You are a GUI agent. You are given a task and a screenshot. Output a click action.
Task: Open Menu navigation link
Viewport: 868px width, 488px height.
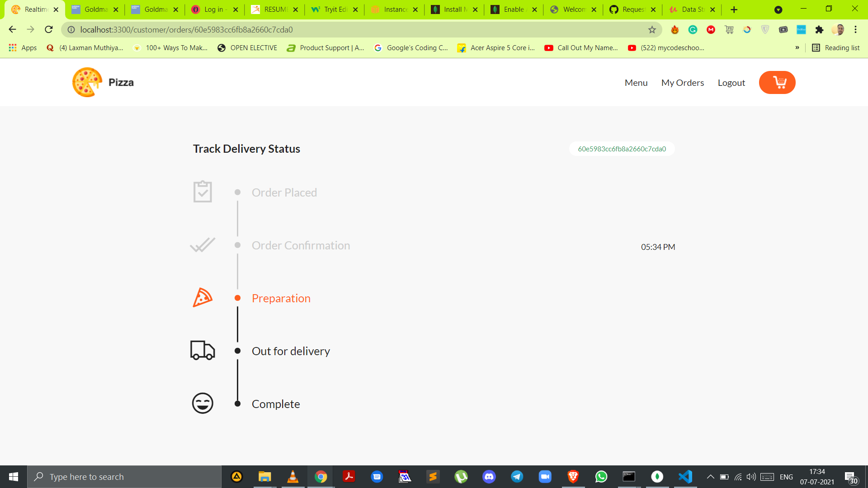(x=636, y=83)
